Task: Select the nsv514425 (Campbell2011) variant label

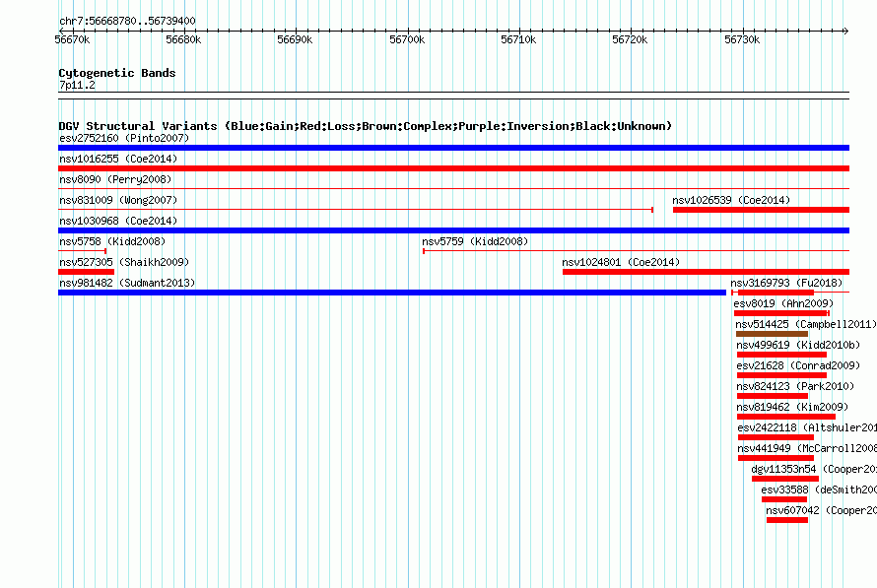Action: 805,324
